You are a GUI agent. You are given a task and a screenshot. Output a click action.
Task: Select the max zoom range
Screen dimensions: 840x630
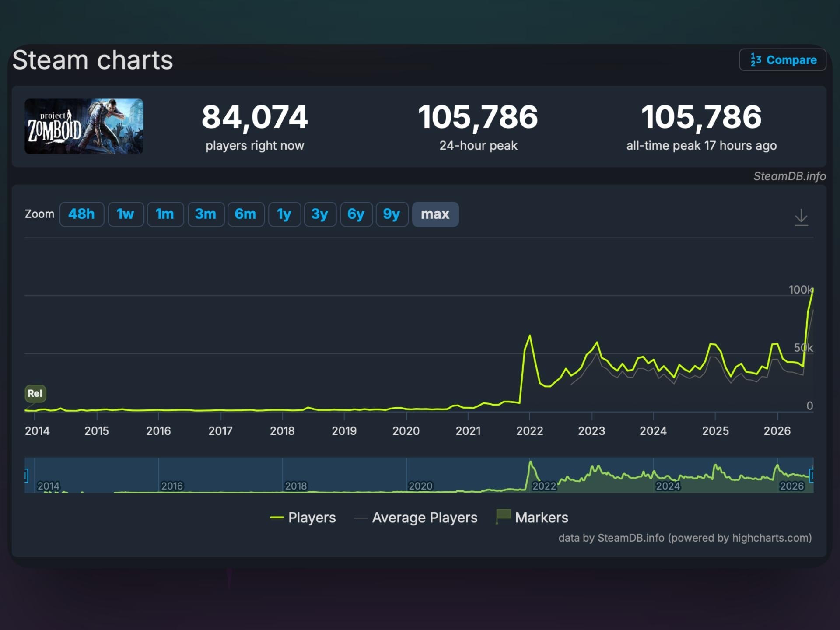tap(435, 214)
